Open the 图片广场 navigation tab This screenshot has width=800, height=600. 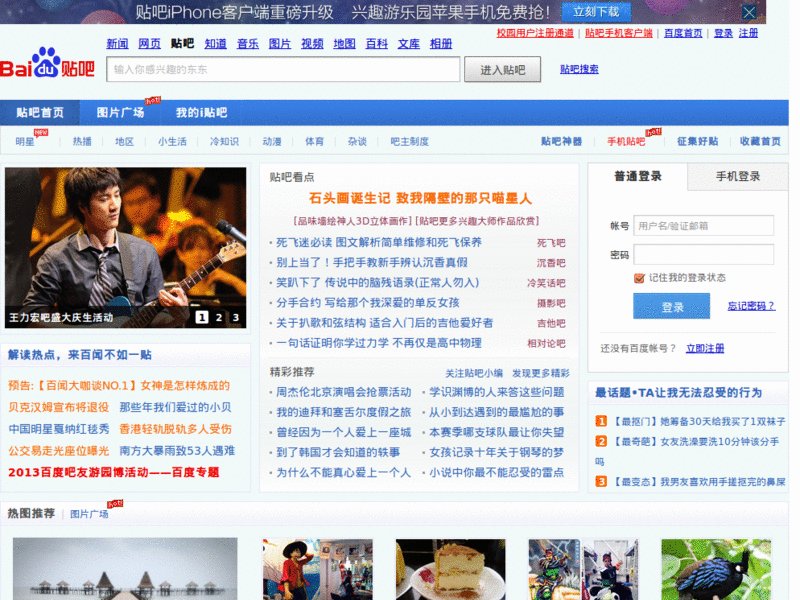[120, 113]
